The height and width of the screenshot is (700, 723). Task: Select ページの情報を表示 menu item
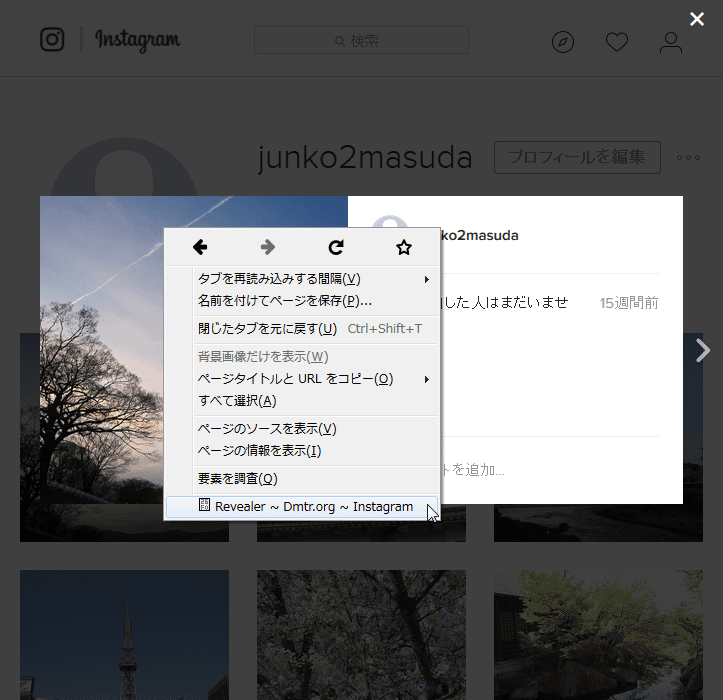302,451
